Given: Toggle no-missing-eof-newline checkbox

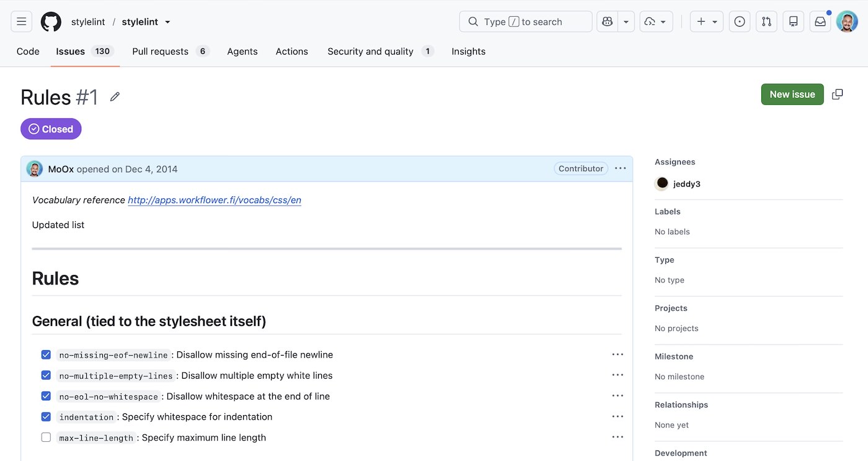Looking at the screenshot, I should (46, 354).
